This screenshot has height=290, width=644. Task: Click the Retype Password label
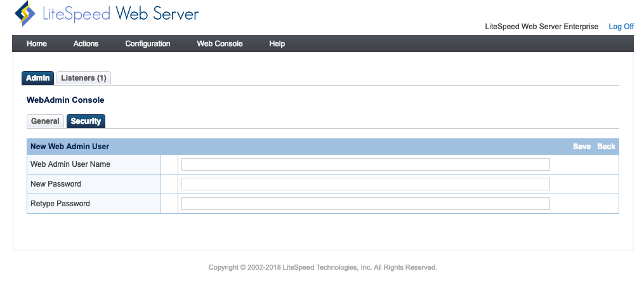60,204
